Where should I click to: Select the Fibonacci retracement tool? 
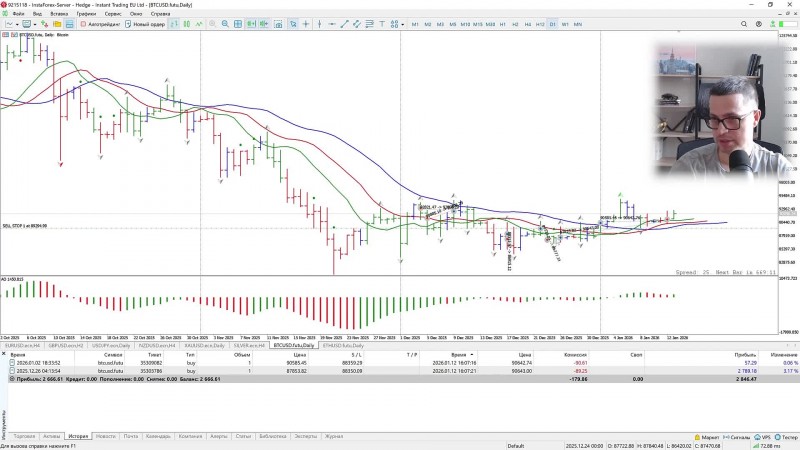[x=369, y=24]
